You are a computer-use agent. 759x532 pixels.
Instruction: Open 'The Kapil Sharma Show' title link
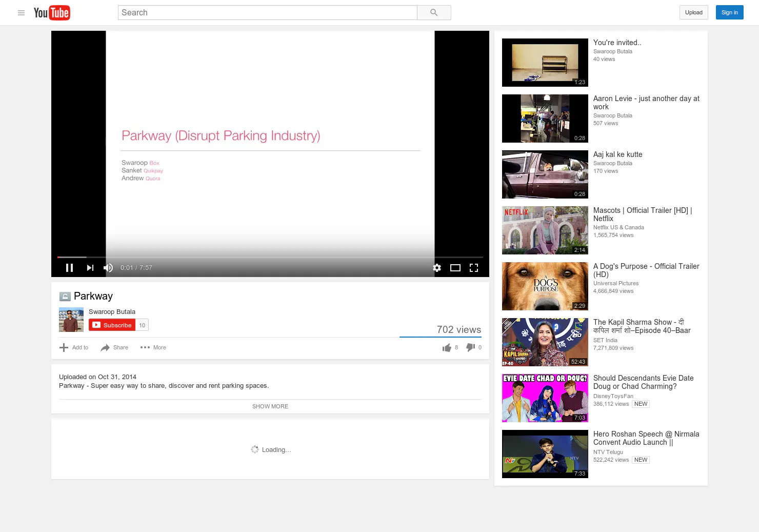(642, 326)
